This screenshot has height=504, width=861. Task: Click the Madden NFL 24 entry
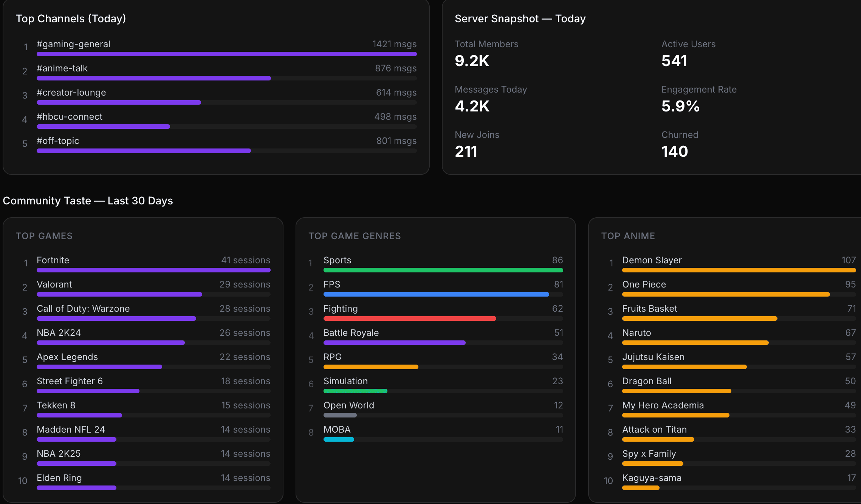click(x=71, y=430)
